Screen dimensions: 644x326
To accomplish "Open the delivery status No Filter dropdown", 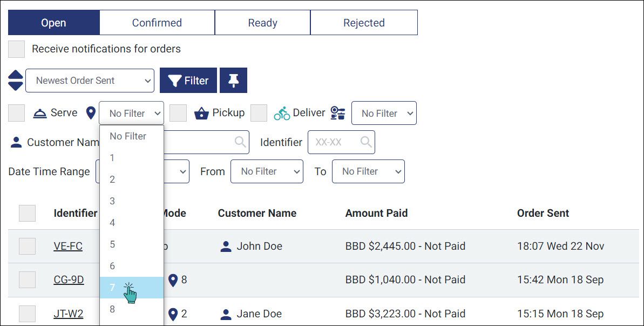I will [x=384, y=113].
